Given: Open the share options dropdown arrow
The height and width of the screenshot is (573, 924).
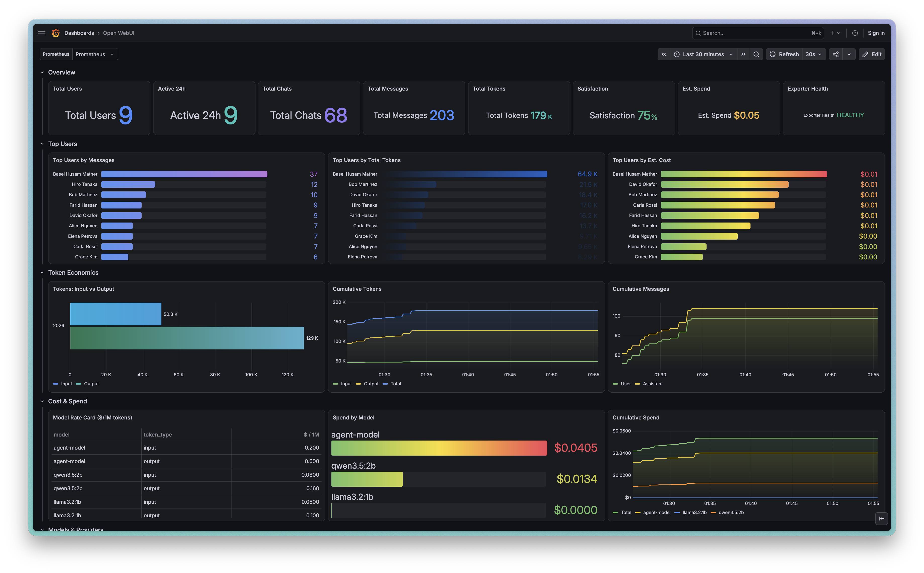Looking at the screenshot, I should tap(849, 54).
